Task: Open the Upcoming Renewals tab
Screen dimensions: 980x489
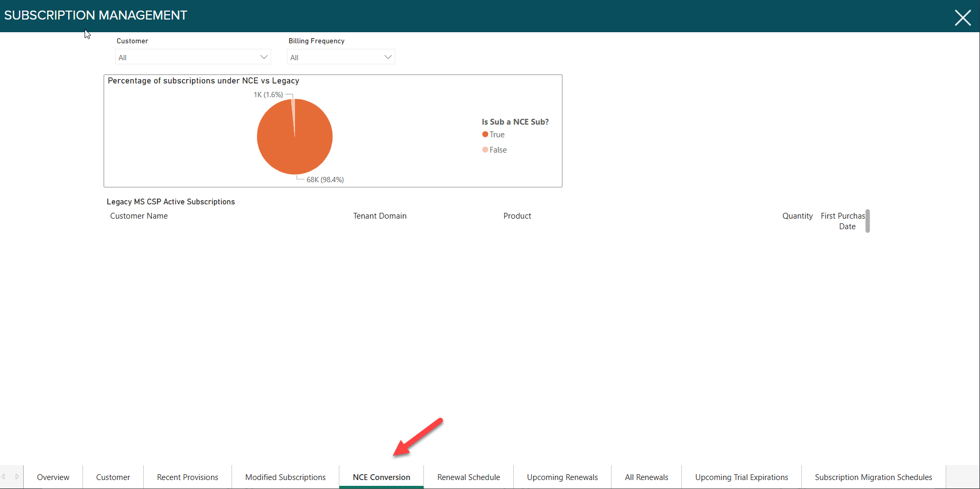Action: tap(562, 477)
